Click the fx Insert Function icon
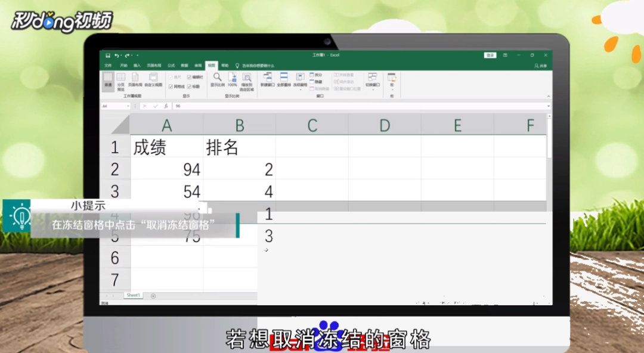This screenshot has height=353, width=644. [x=166, y=106]
